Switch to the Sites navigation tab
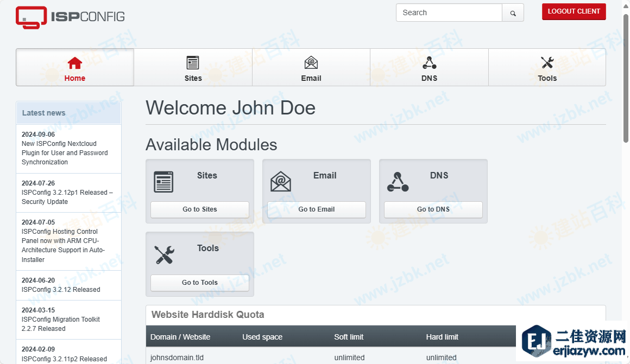 193,68
